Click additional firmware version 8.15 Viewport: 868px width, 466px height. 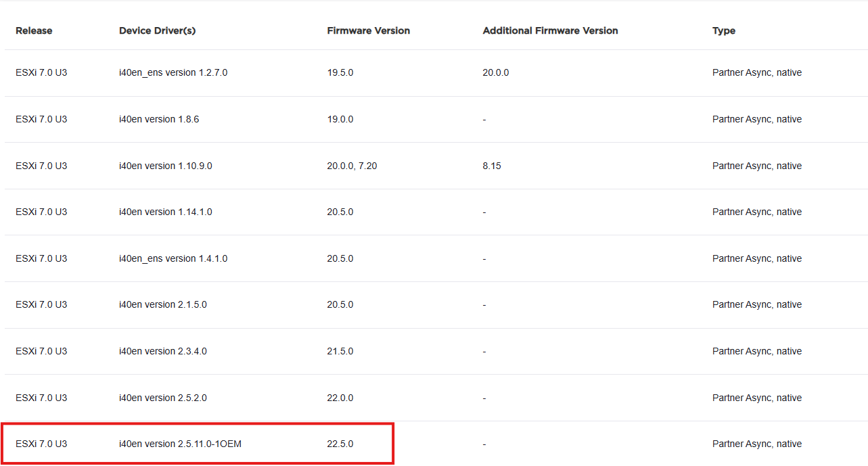(x=492, y=166)
